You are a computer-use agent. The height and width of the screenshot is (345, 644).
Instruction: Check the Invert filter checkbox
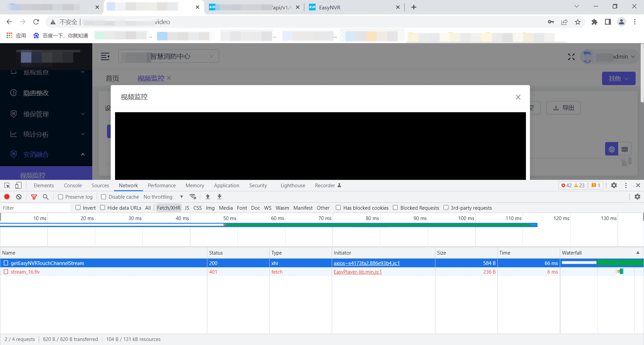tap(78, 208)
